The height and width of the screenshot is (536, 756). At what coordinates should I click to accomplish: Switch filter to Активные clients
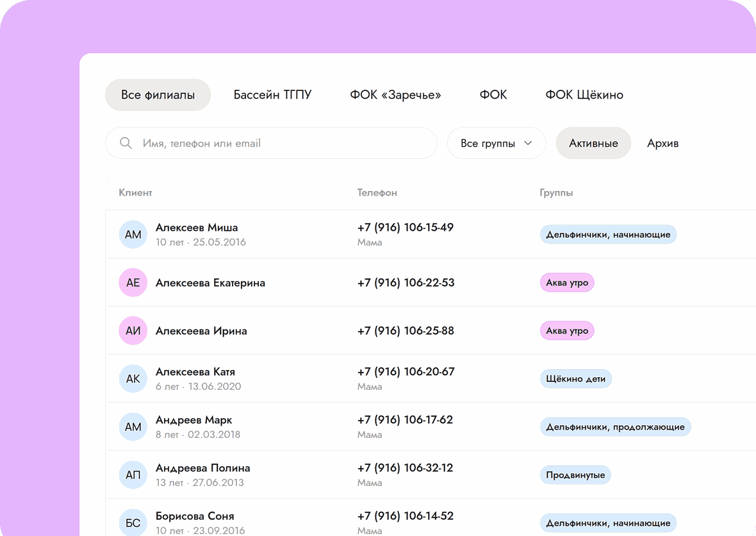(593, 143)
